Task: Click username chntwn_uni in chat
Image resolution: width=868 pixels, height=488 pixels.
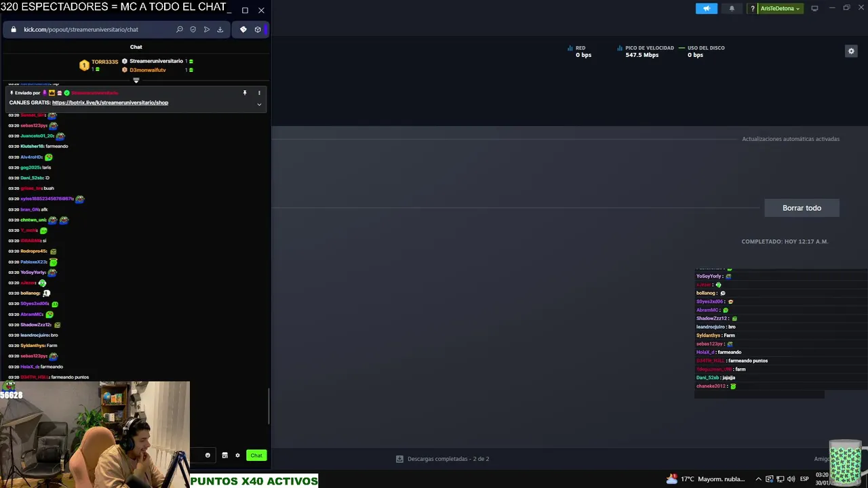Action: tap(33, 220)
